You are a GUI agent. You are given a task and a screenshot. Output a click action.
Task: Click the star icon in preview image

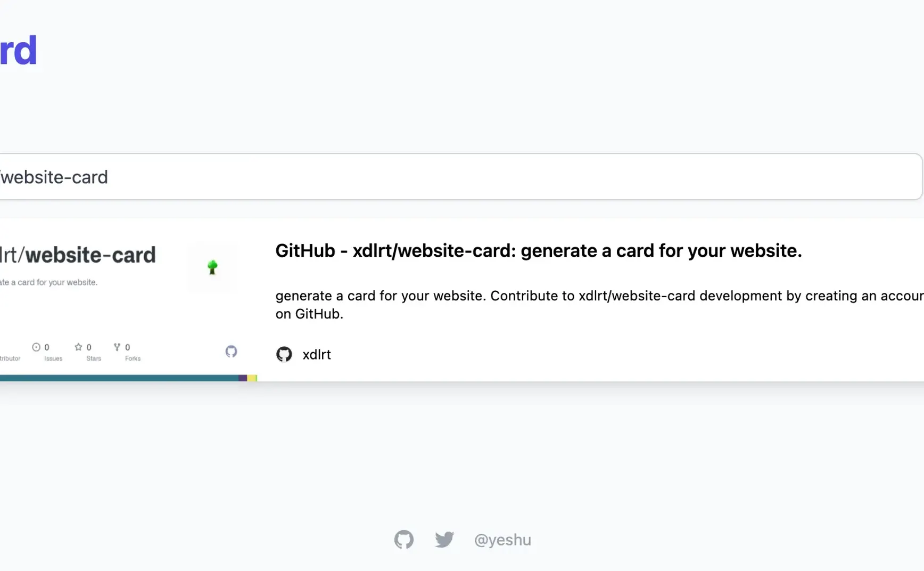78,347
